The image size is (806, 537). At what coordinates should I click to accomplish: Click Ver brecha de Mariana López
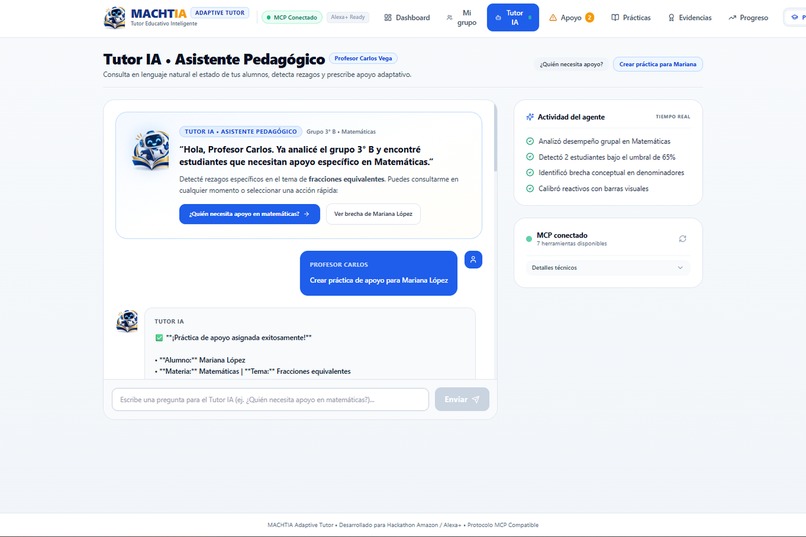pos(373,214)
